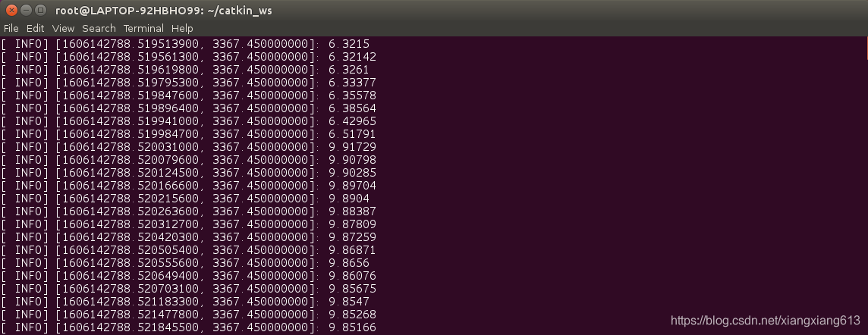Click the log value 9.86076
This screenshot has width=868, height=335.
coord(352,276)
